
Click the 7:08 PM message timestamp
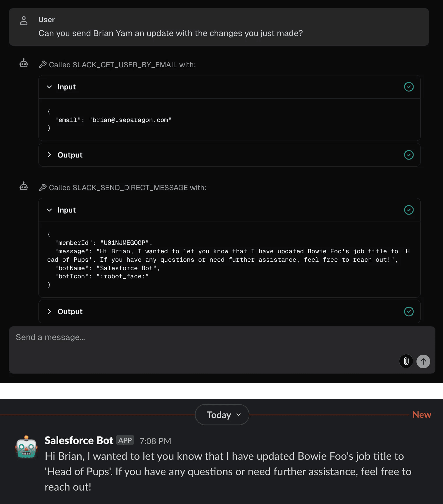(155, 441)
